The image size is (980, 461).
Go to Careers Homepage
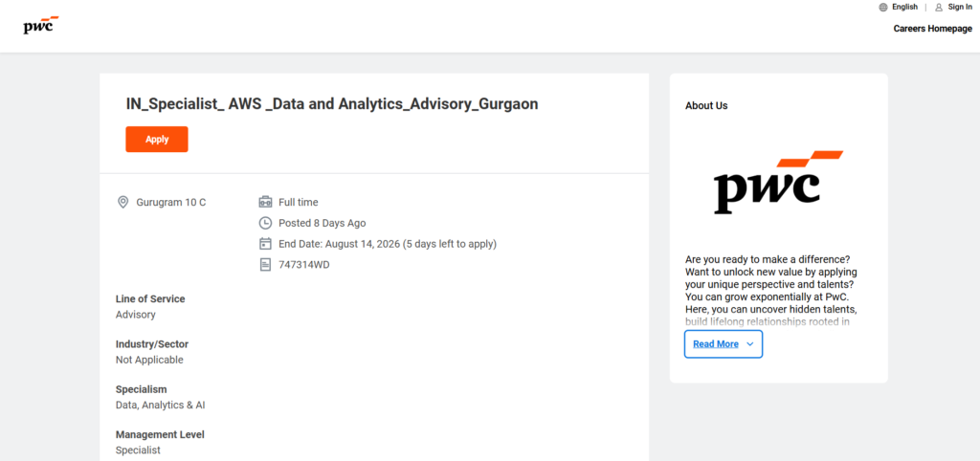tap(932, 29)
